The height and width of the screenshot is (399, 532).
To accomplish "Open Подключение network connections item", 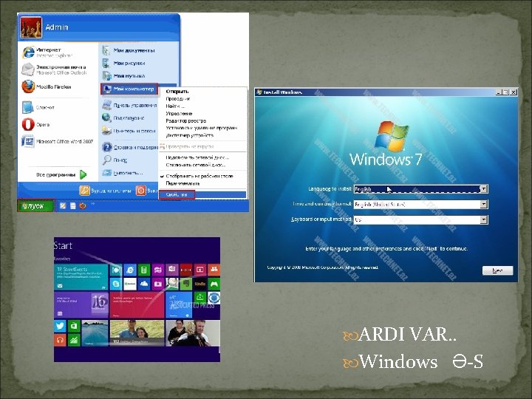I will [123, 117].
